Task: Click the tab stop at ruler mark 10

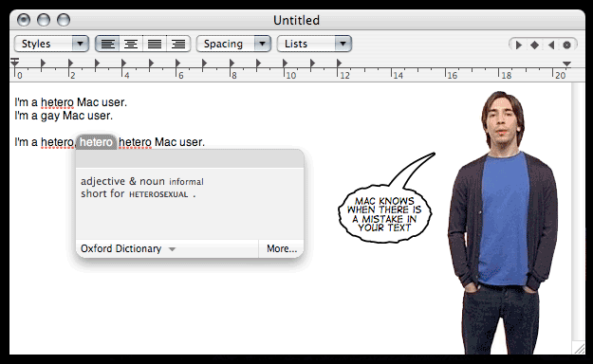Action: pos(286,63)
